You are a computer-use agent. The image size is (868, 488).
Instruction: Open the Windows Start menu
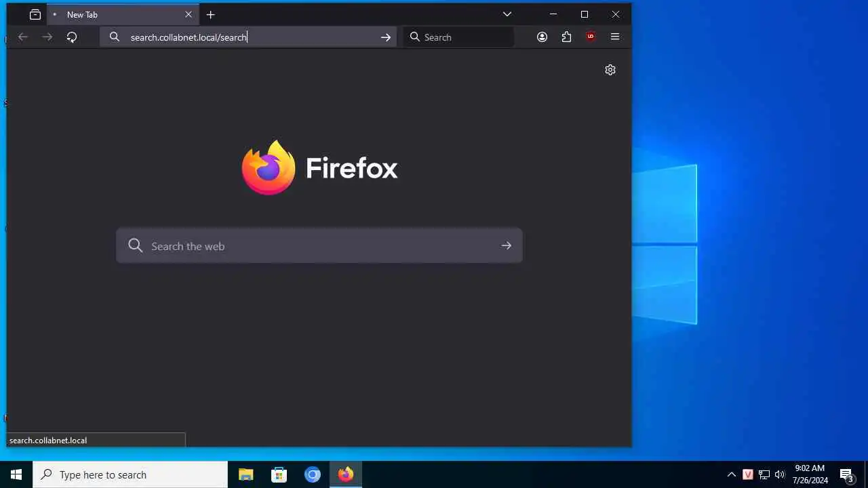click(x=16, y=474)
